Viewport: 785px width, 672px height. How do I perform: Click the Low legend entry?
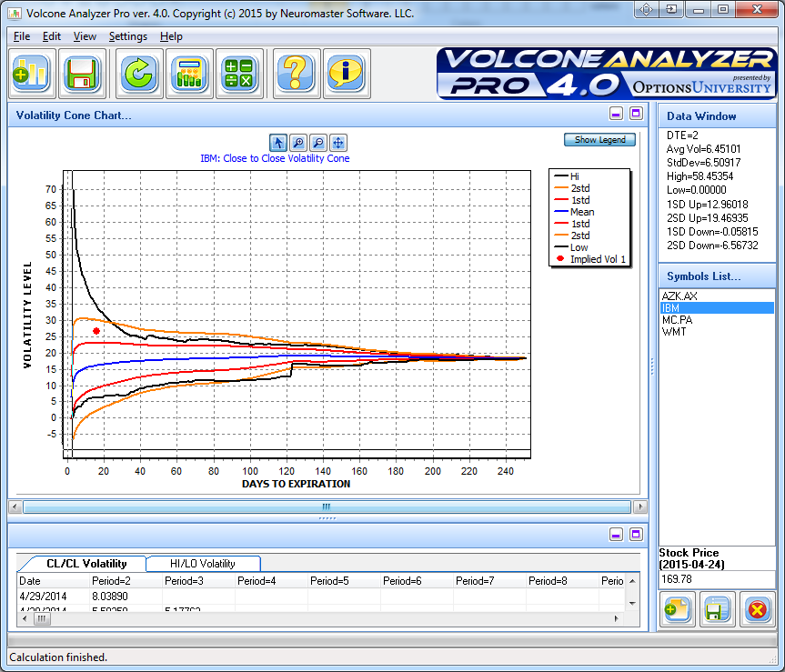(x=571, y=247)
